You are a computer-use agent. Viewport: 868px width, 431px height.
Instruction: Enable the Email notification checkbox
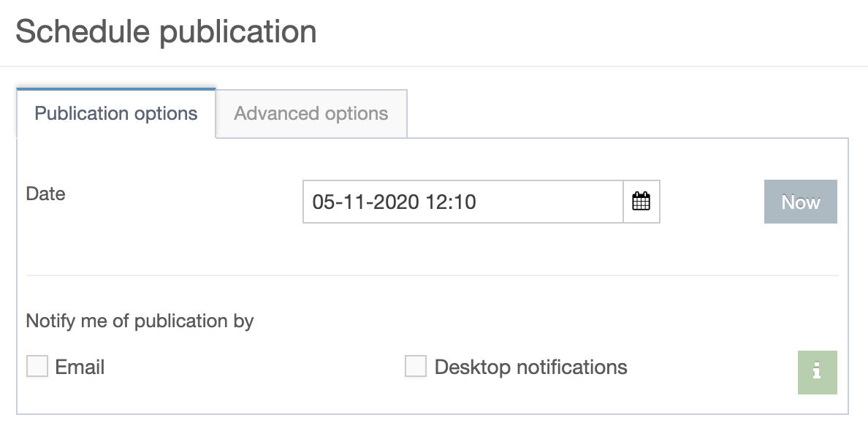[37, 366]
